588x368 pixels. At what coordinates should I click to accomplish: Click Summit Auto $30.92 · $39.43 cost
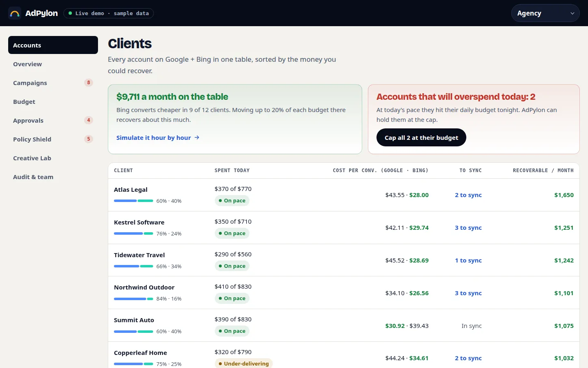coord(407,326)
